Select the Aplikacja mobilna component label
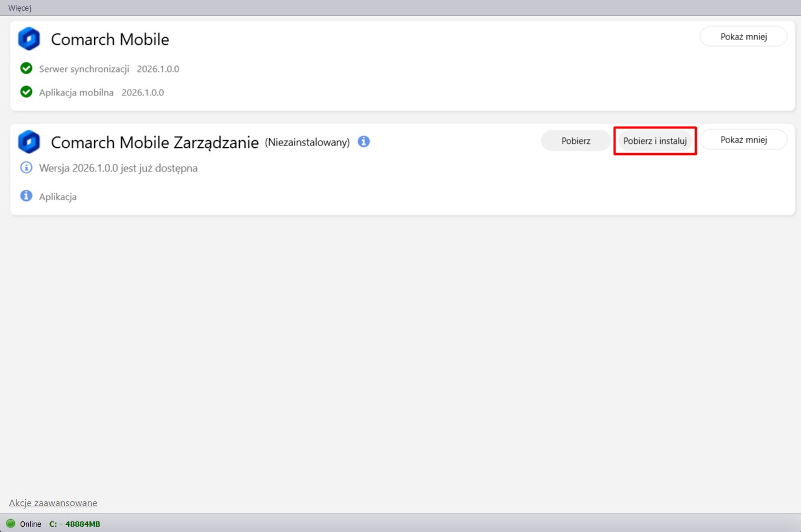 tap(76, 92)
